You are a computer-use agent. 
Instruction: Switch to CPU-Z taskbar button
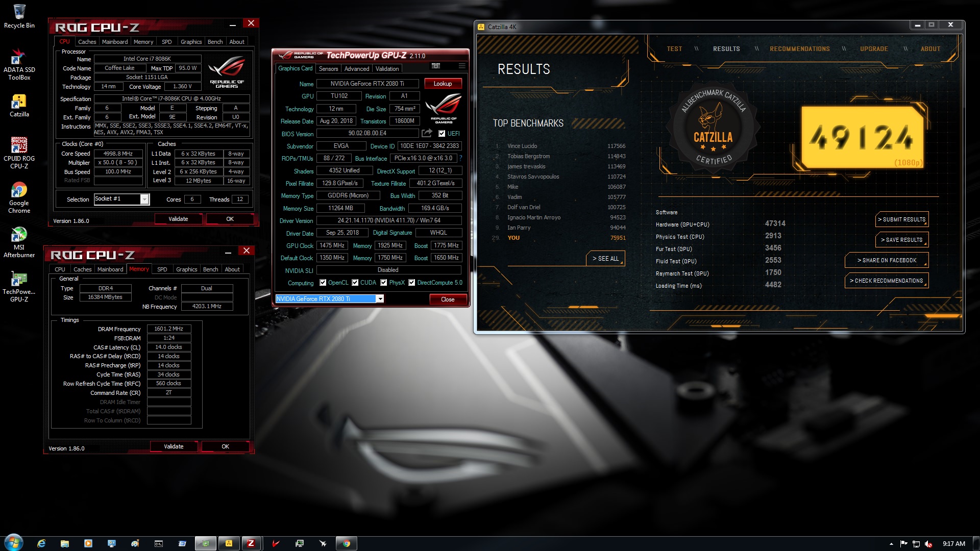(251, 543)
